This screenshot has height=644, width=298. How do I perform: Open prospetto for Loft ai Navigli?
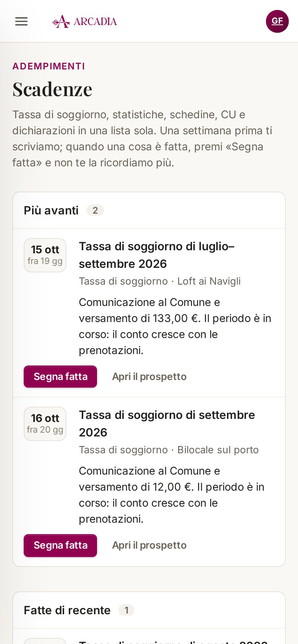tap(149, 377)
